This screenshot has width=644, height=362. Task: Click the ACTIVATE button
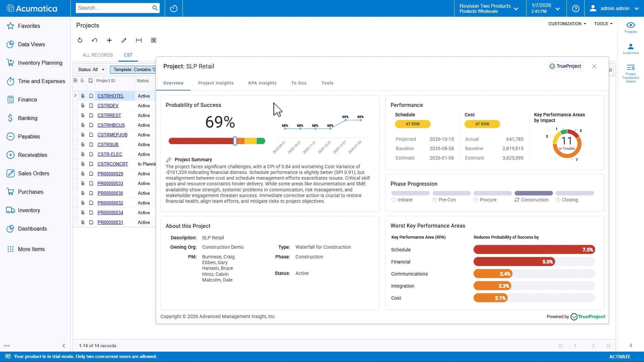(620, 357)
